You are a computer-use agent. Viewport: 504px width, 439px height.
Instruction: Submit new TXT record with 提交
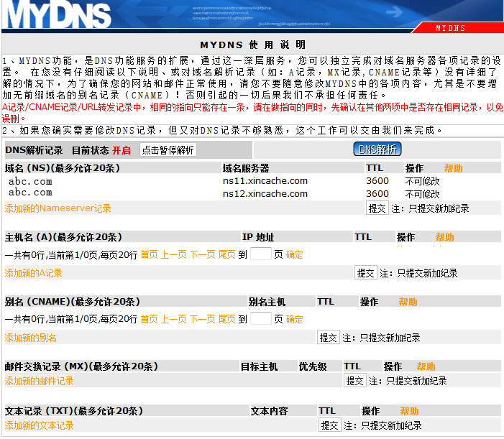(330, 425)
